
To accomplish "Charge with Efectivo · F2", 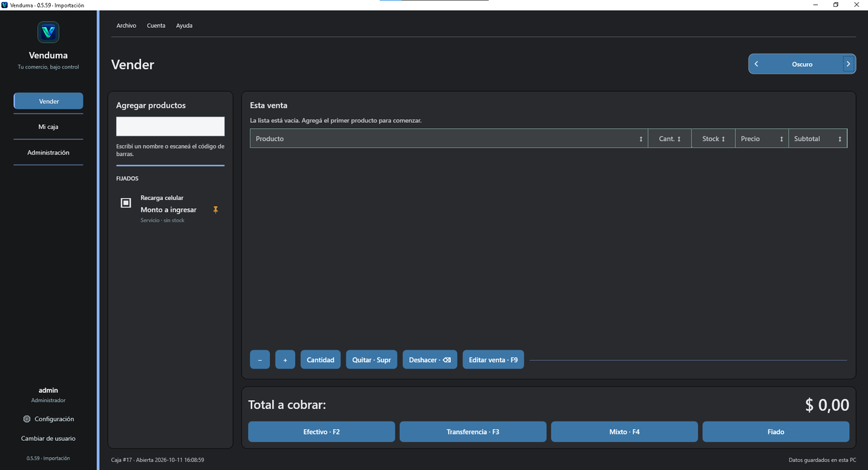I will pyautogui.click(x=321, y=431).
